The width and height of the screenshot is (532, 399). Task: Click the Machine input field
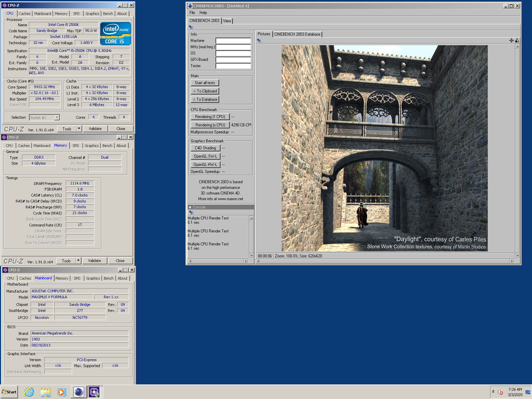233,41
